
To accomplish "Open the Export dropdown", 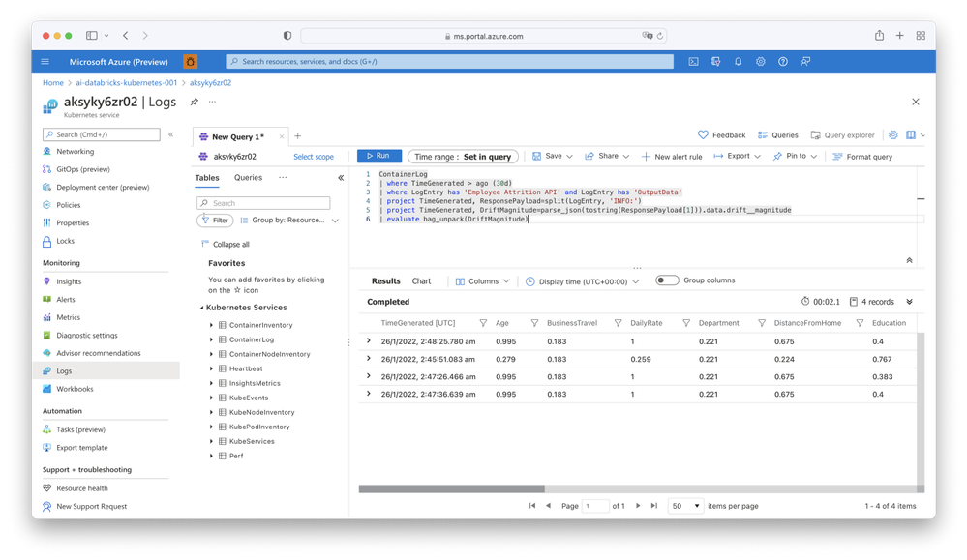I will 737,157.
